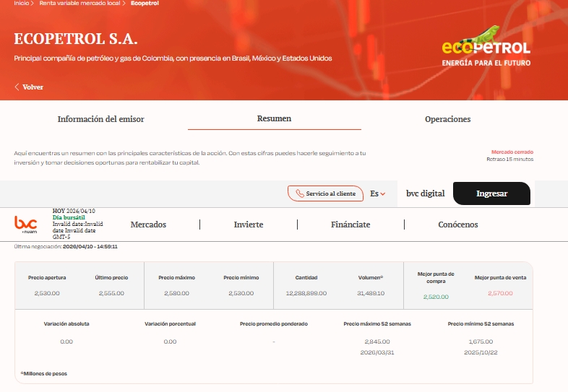The width and height of the screenshot is (568, 392).
Task: Click the Retraso 15 minutos text
Action: (509, 160)
